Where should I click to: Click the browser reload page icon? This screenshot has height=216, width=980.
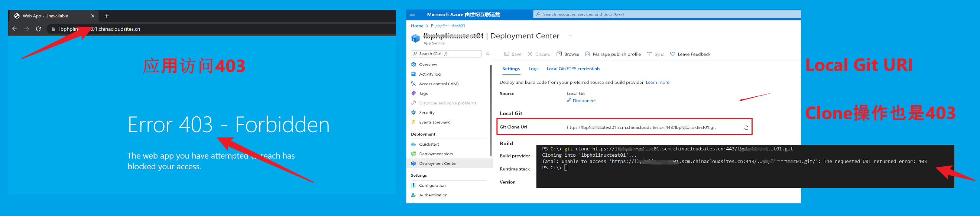(38, 29)
